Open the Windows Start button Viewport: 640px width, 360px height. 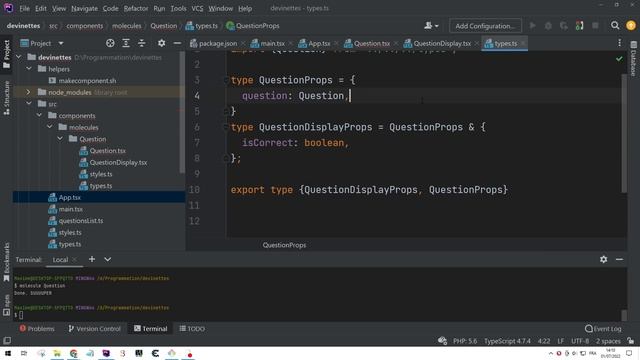pyautogui.click(x=7, y=353)
